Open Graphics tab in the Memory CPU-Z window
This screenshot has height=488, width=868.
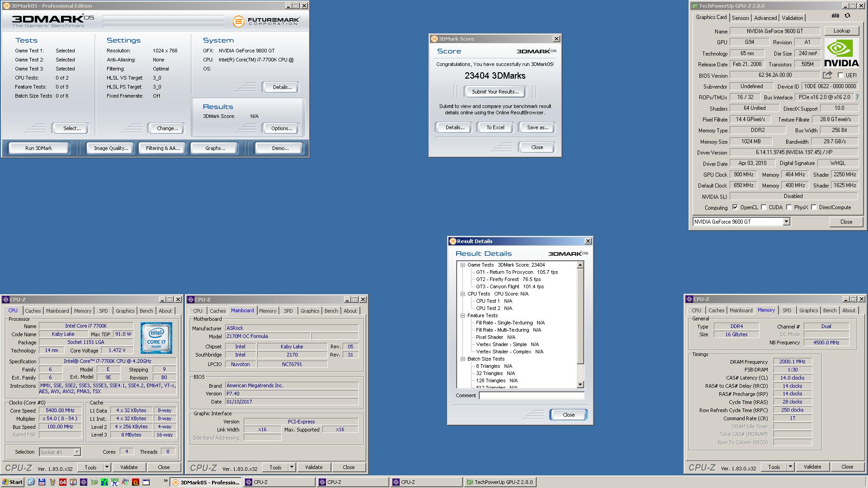tap(808, 310)
